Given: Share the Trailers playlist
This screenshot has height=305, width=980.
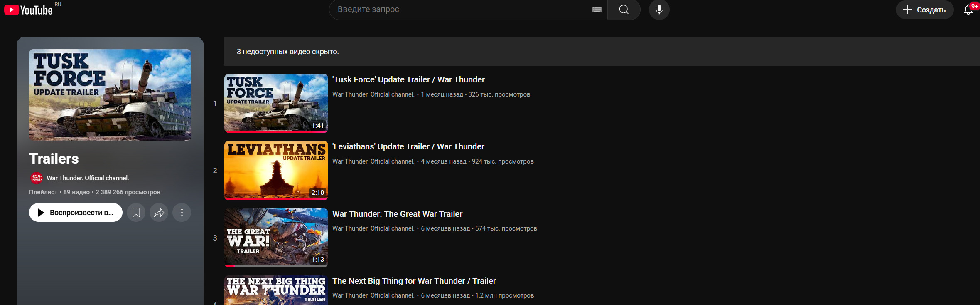Looking at the screenshot, I should 159,213.
